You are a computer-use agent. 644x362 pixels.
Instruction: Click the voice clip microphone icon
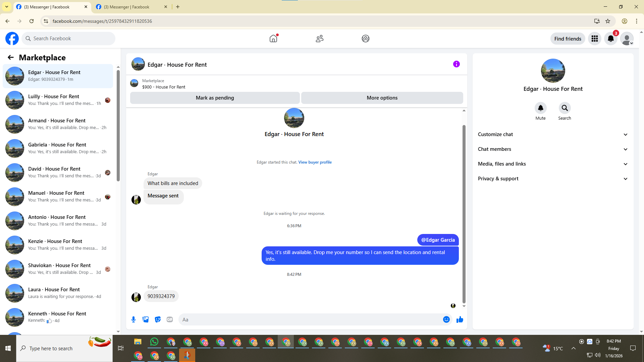pos(133,319)
